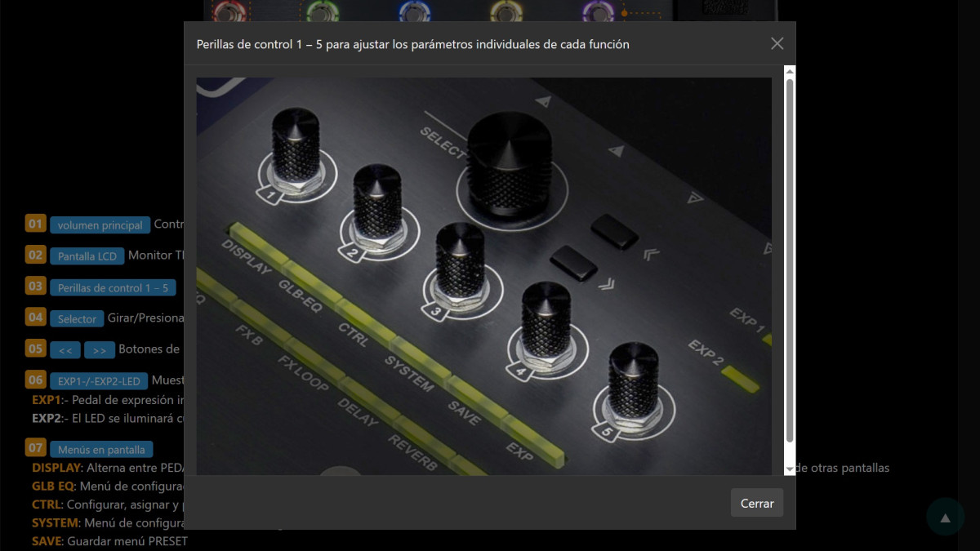Image resolution: width=980 pixels, height=551 pixels.
Task: Open the 'EXP1-/-EXP2-LED' badge
Action: coord(99,381)
